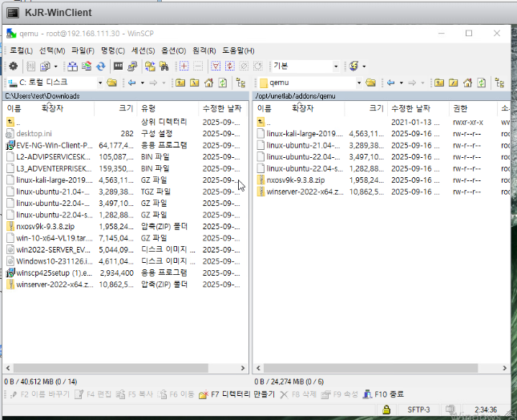This screenshot has width=517, height=420.
Task: Click the Synchronize icon with green arrows
Action: [87, 67]
